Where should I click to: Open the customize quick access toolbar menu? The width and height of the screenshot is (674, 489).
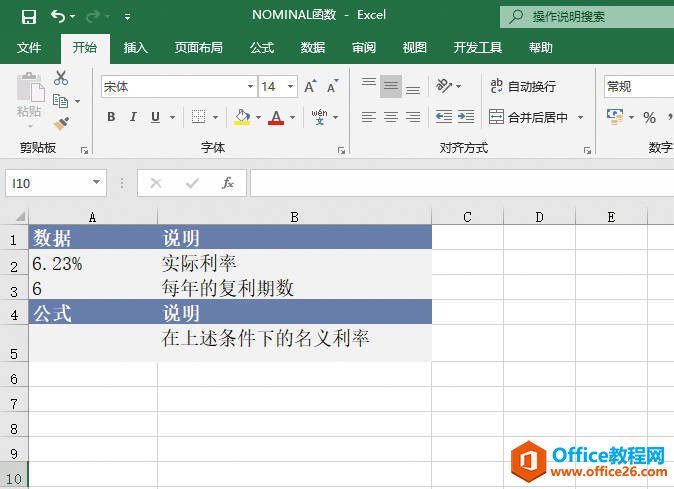tap(127, 17)
